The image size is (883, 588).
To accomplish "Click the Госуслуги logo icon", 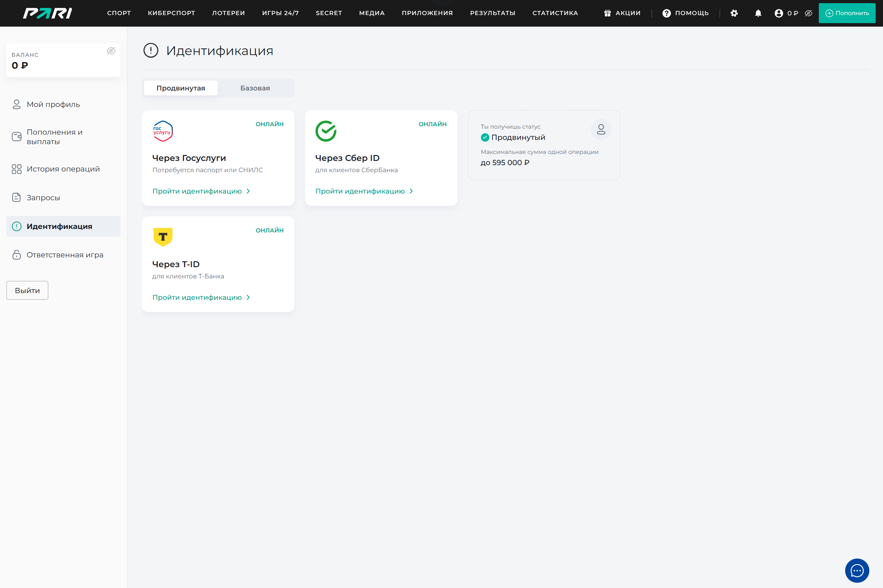I will [x=163, y=131].
